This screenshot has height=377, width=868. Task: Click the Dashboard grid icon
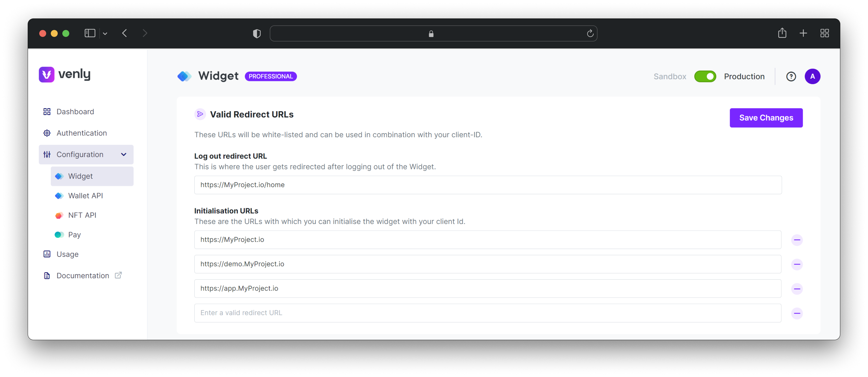click(x=47, y=112)
